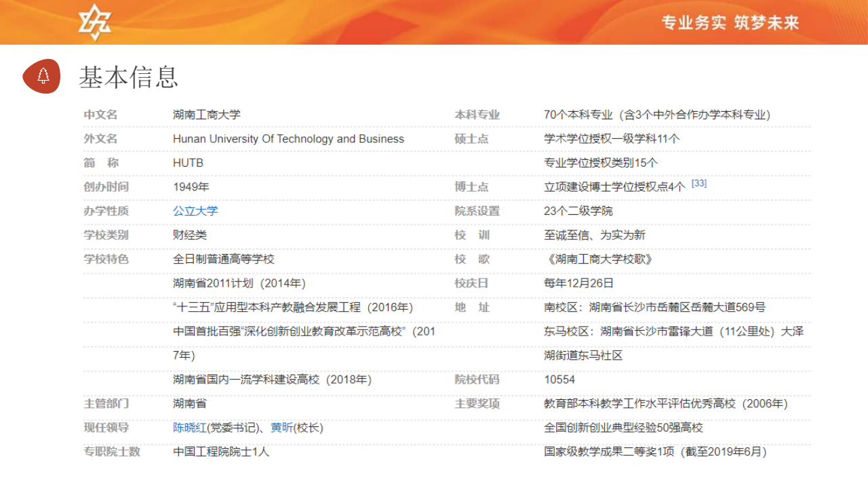Click the 南校区 address line
The image size is (868, 488).
[654, 307]
